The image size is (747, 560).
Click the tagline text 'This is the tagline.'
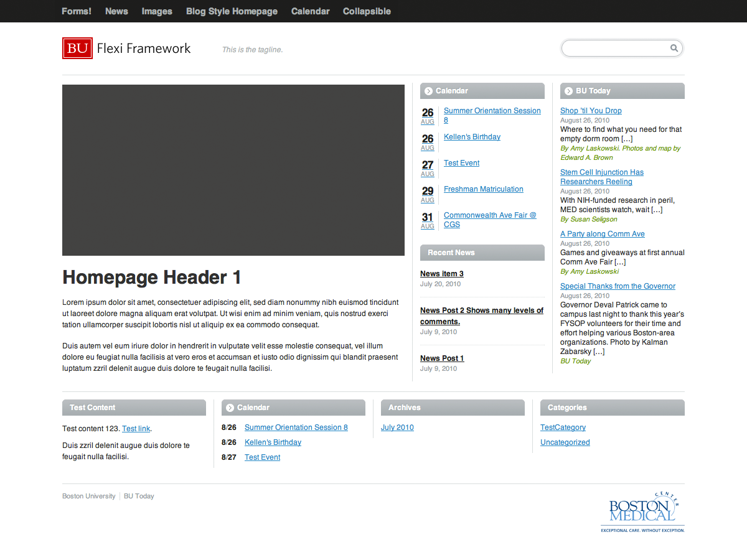point(252,50)
